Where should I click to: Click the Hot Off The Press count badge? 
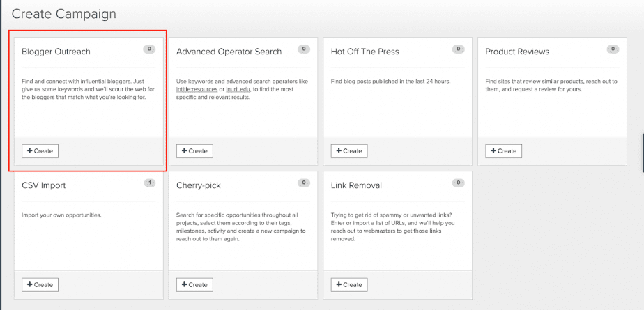459,49
